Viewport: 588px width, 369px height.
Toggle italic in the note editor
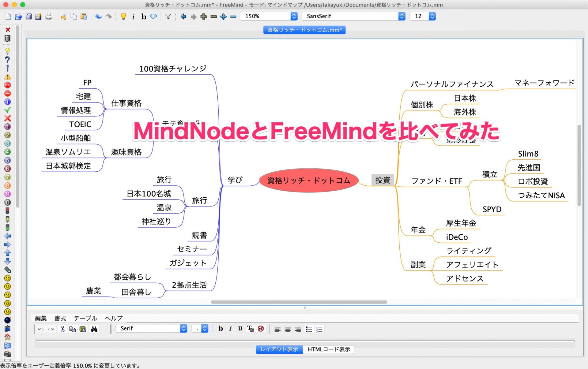230,329
